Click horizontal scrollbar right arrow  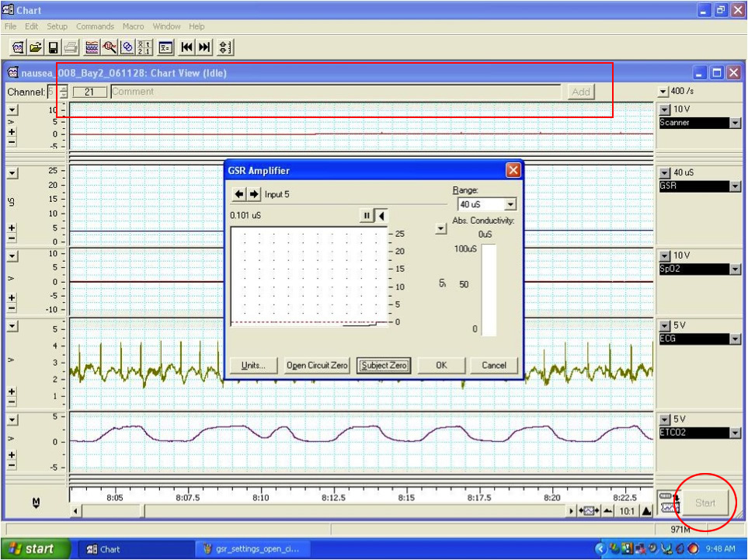tap(572, 511)
